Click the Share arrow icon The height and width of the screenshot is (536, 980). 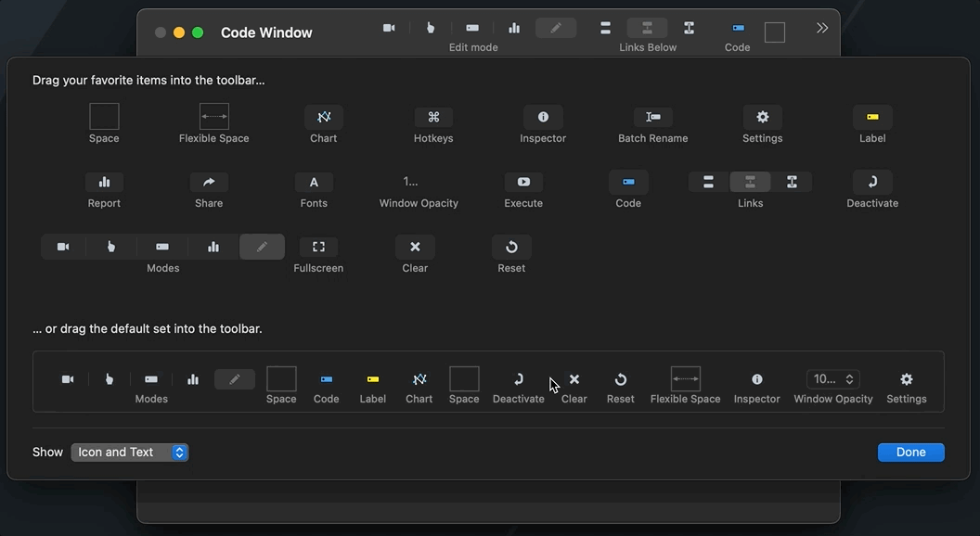click(x=209, y=182)
